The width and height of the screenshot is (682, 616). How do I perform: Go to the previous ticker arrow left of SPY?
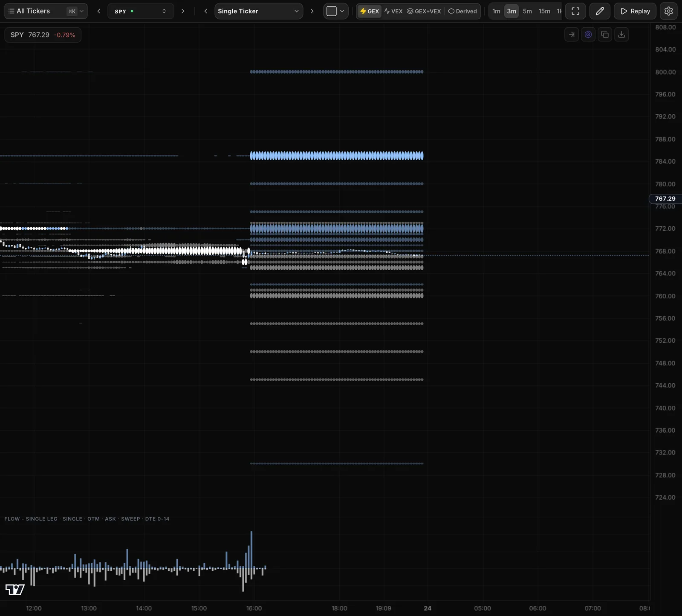click(99, 11)
